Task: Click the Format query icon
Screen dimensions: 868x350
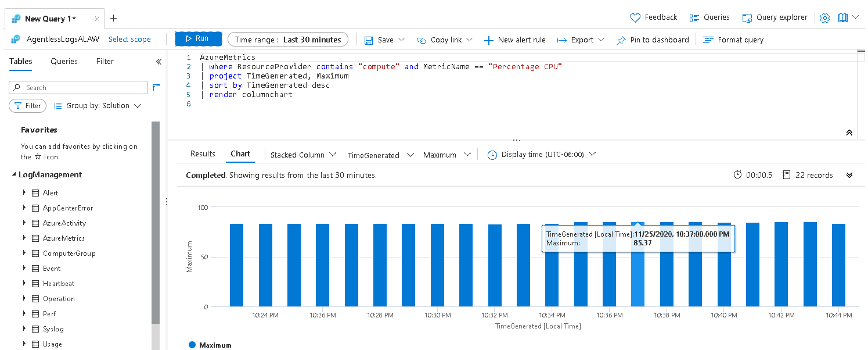Action: 707,40
